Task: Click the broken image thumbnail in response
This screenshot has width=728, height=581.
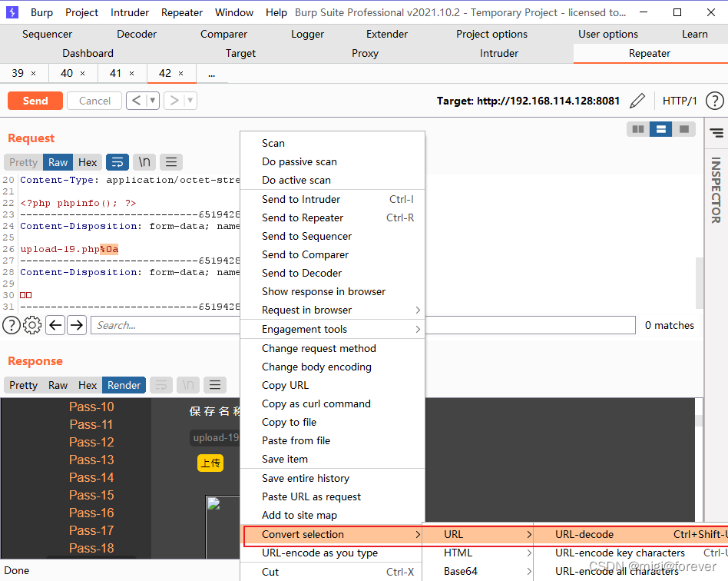Action: [213, 504]
